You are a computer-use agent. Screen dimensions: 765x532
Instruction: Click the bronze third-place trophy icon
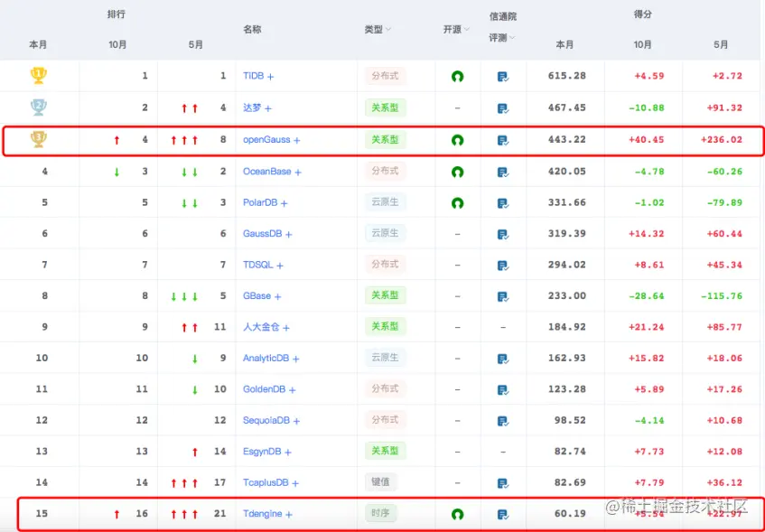(x=39, y=139)
